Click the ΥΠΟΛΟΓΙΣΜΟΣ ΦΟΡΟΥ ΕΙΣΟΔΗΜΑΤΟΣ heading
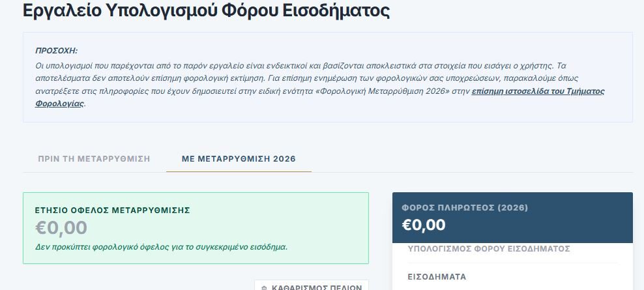Screen dimensions: 644x290 [x=489, y=249]
